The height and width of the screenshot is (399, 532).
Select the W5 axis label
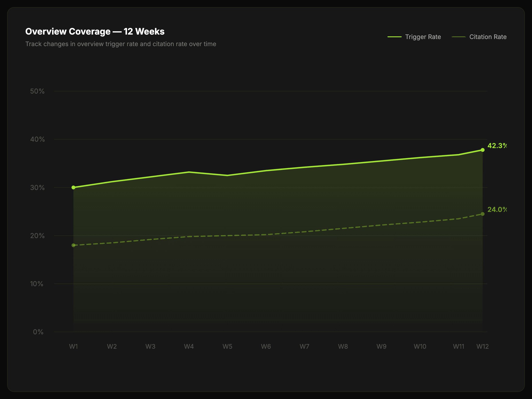pos(227,346)
